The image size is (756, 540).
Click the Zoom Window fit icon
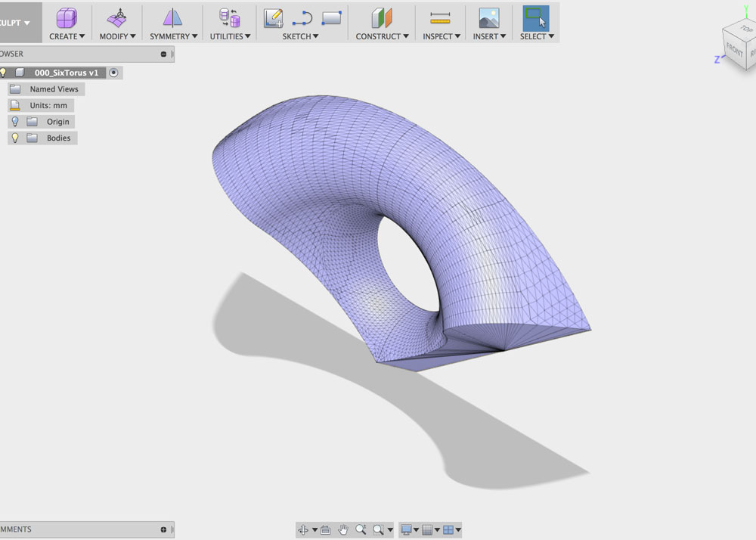379,530
